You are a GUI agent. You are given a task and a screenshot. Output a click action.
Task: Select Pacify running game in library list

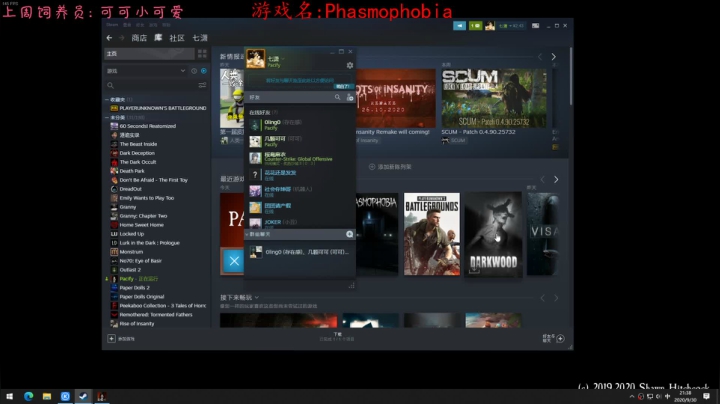tap(134, 279)
